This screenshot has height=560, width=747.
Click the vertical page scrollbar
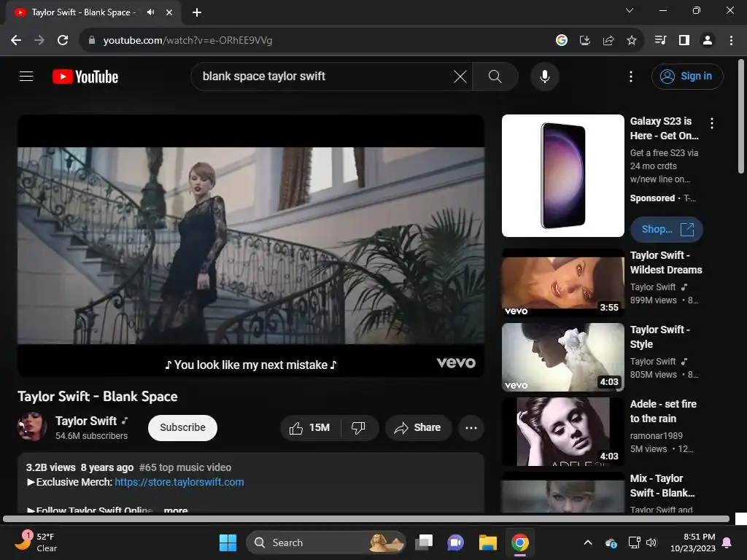pos(741,117)
